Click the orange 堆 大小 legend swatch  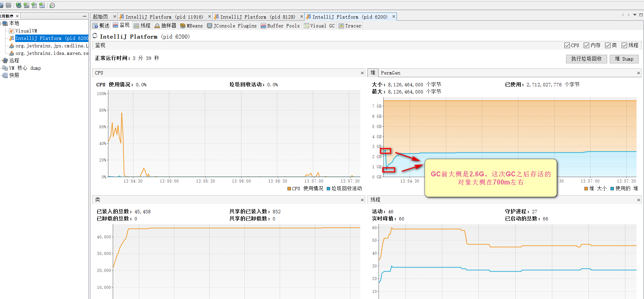[586, 189]
